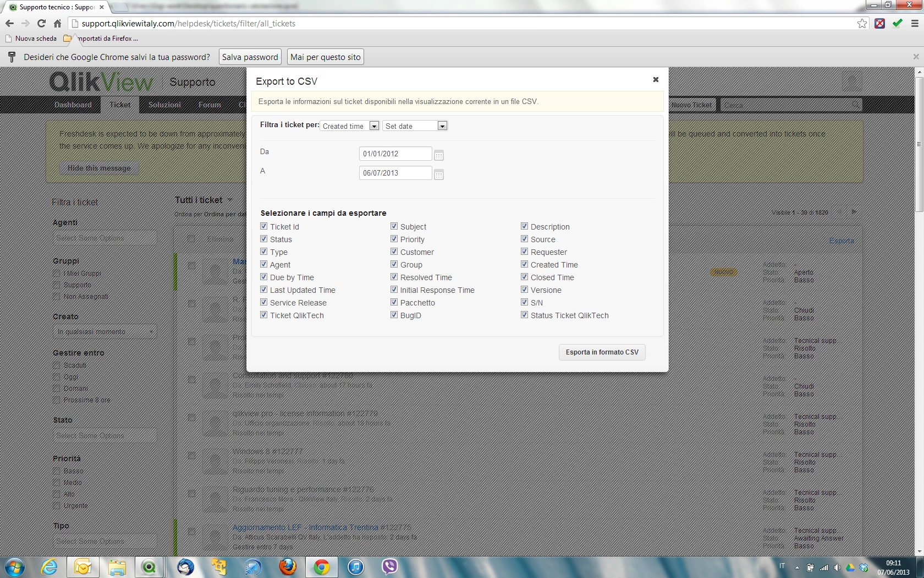This screenshot has width=924, height=578.
Task: Click the green checkmark extension icon
Action: [x=898, y=24]
